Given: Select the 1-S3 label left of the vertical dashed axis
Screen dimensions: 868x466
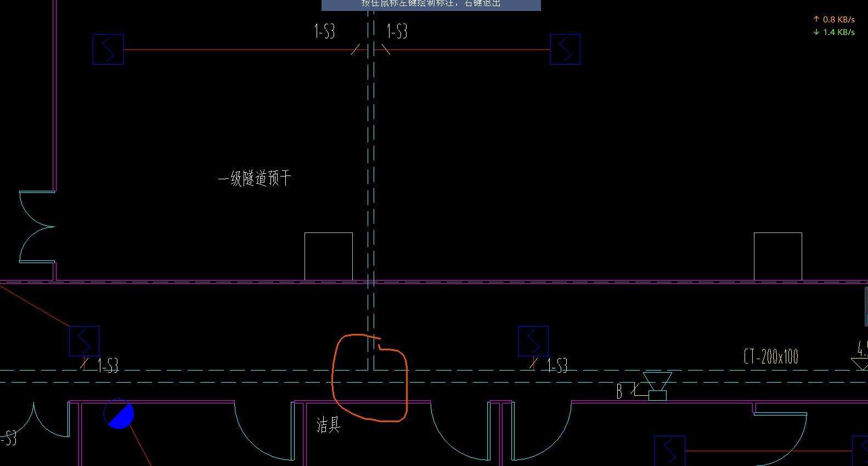Looking at the screenshot, I should pyautogui.click(x=324, y=31).
